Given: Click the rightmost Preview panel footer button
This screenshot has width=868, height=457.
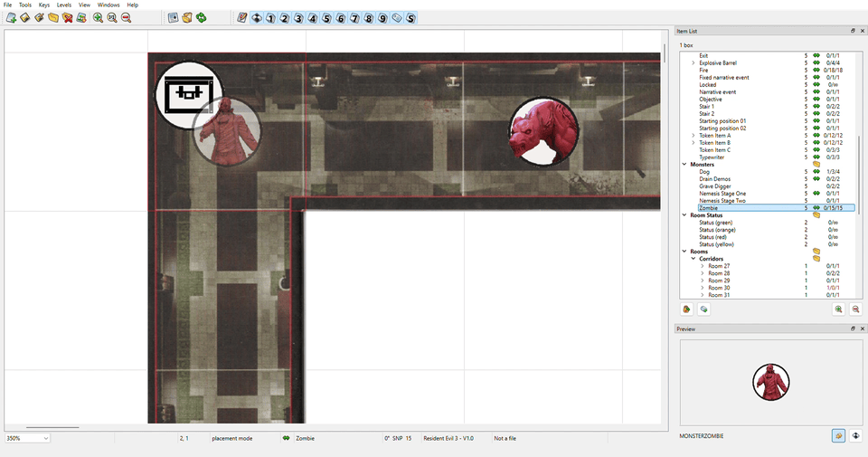Looking at the screenshot, I should coord(856,436).
